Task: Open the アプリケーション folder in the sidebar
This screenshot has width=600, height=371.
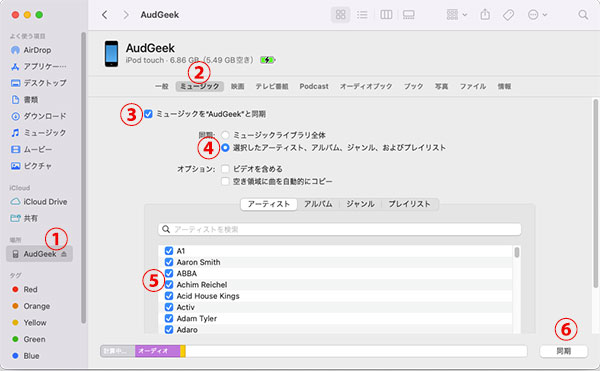Action: [38, 67]
